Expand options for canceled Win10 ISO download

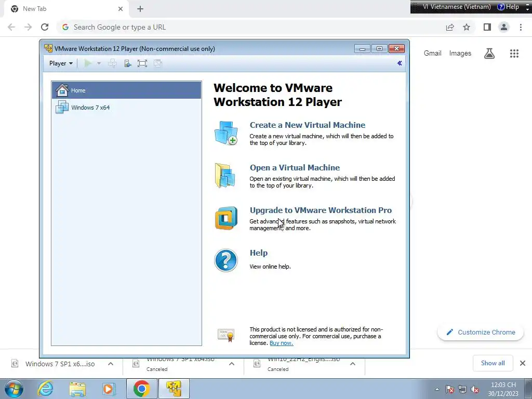point(353,364)
